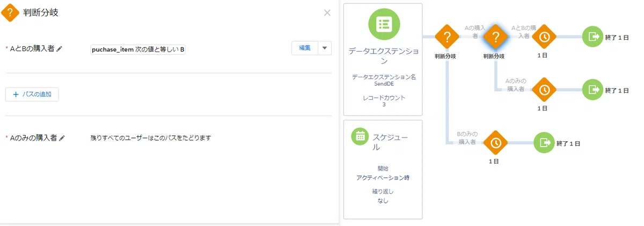Viewport: 644px width, 226px height.
Task: Click the orange decision split header icon
Action: click(10, 13)
